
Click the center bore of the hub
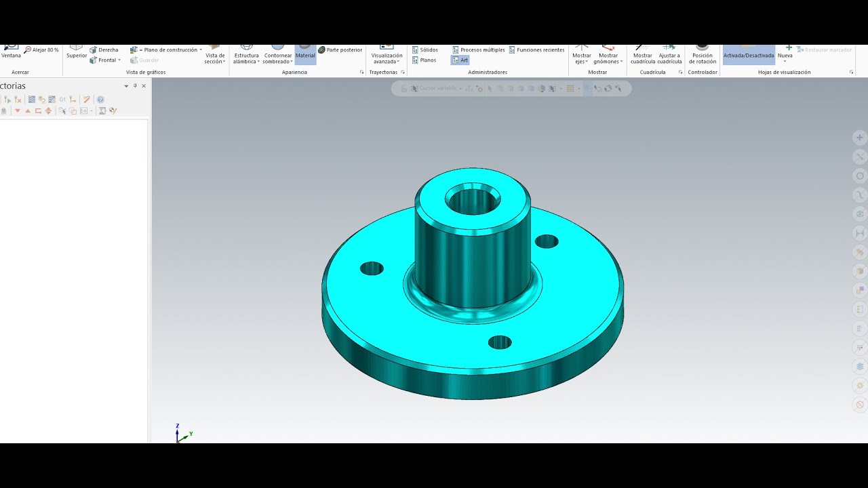click(x=473, y=199)
